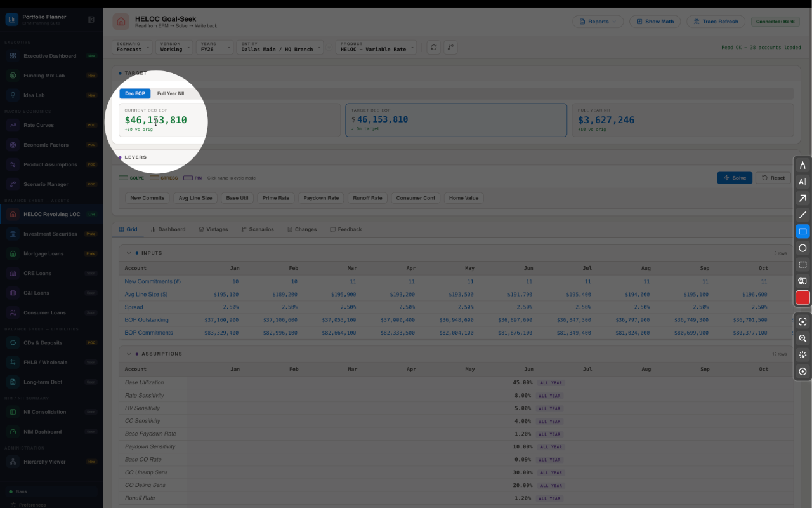Toggle the Prime Rate lever
The width and height of the screenshot is (812, 508).
click(x=276, y=198)
